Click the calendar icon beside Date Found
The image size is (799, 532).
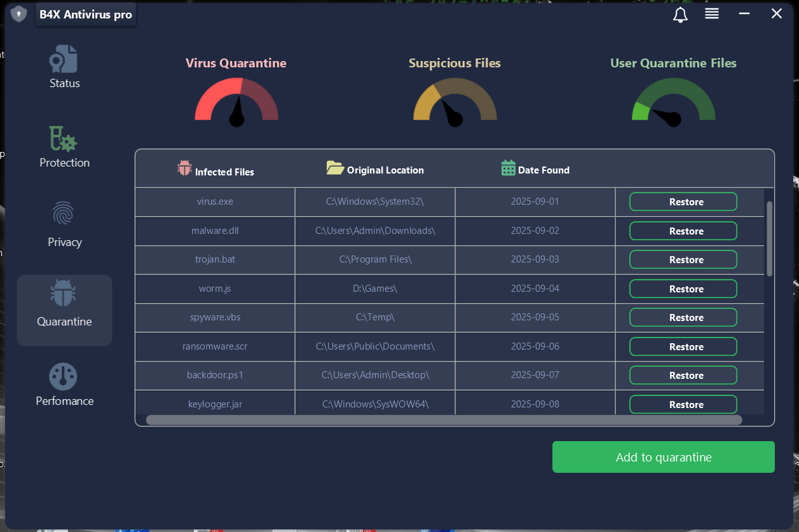pyautogui.click(x=509, y=168)
